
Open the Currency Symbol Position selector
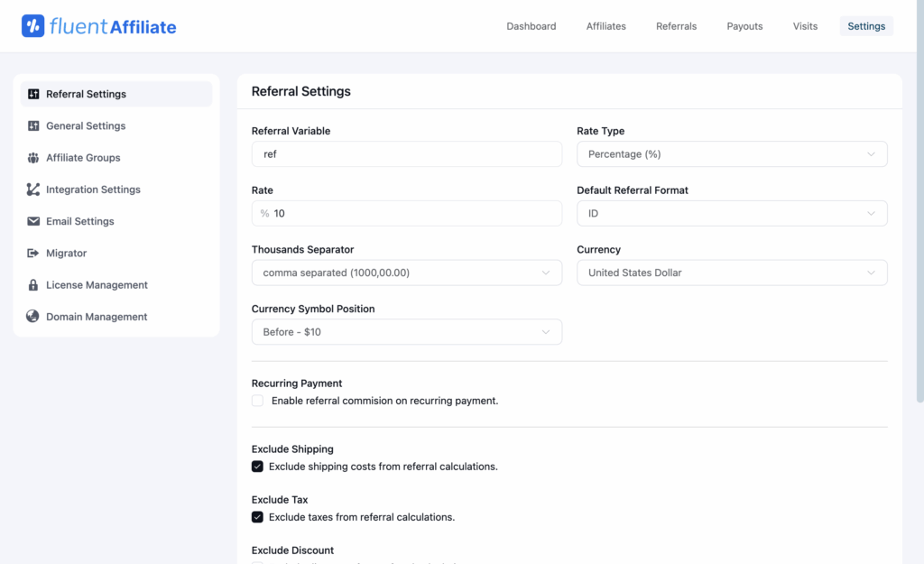click(x=406, y=331)
